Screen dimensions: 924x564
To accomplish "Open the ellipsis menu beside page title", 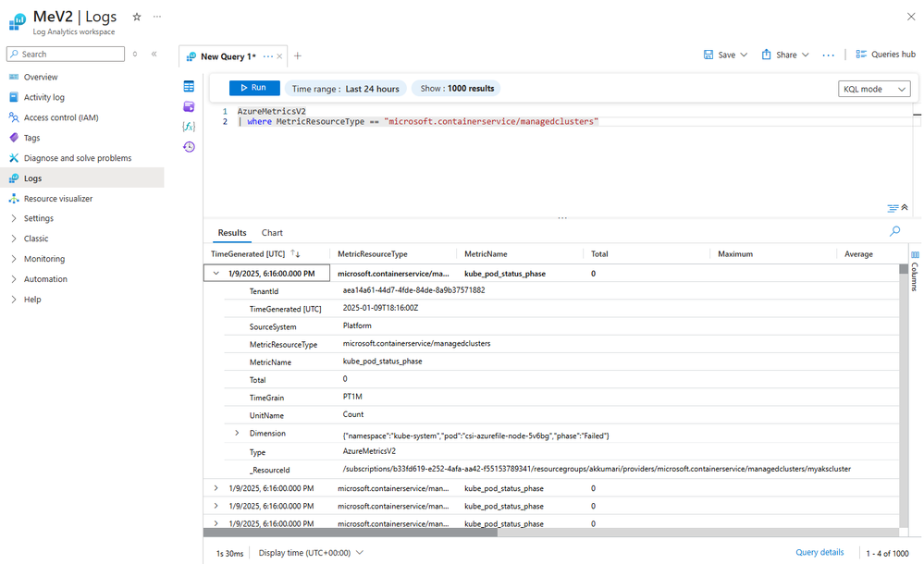I will (156, 17).
